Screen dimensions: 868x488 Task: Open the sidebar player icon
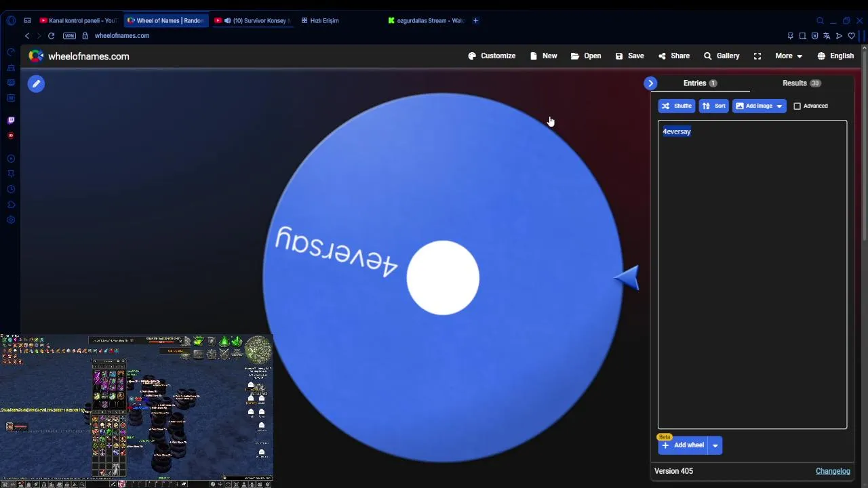point(11,159)
